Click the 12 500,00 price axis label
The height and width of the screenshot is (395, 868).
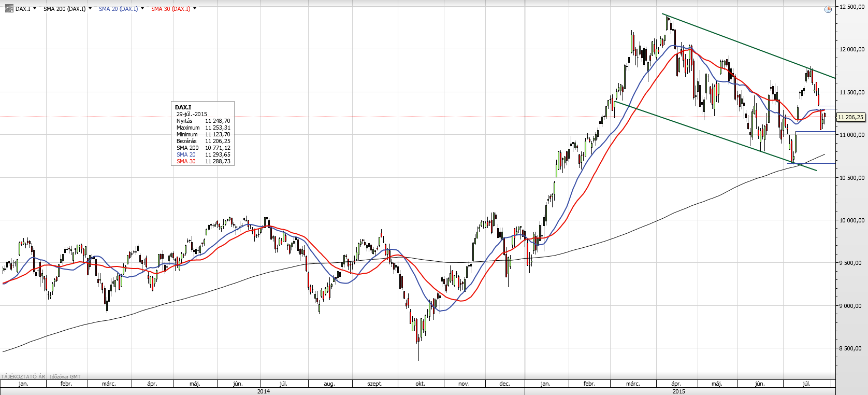coord(852,7)
